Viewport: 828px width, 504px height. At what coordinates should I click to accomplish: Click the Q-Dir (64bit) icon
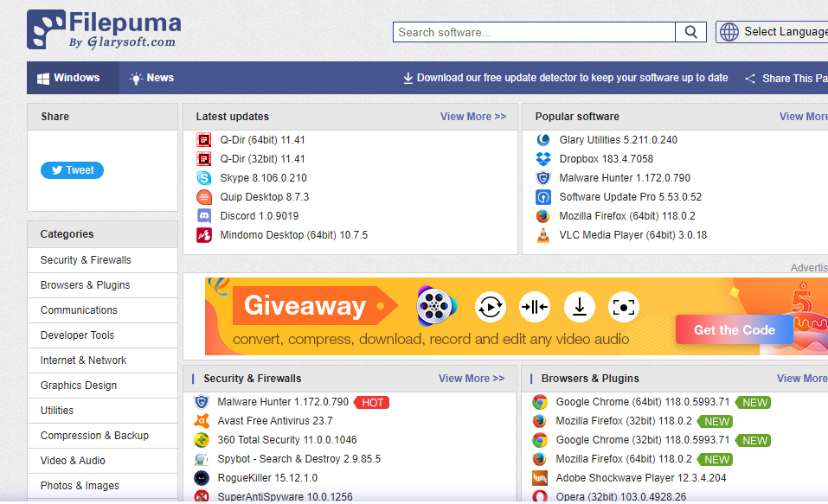[204, 140]
